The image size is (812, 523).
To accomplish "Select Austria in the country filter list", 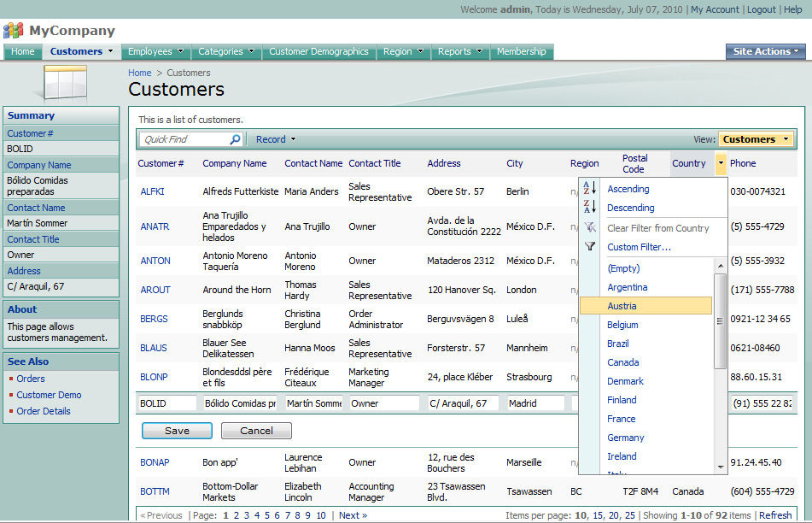I will point(622,305).
